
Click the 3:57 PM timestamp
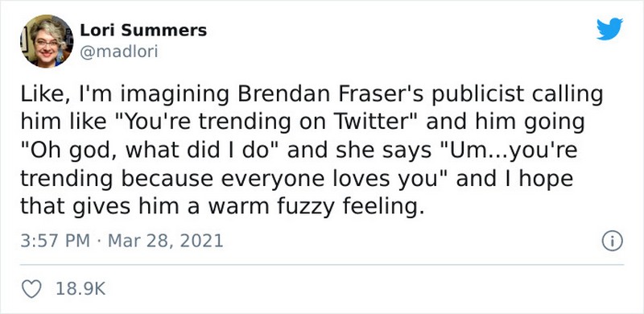click(x=55, y=241)
